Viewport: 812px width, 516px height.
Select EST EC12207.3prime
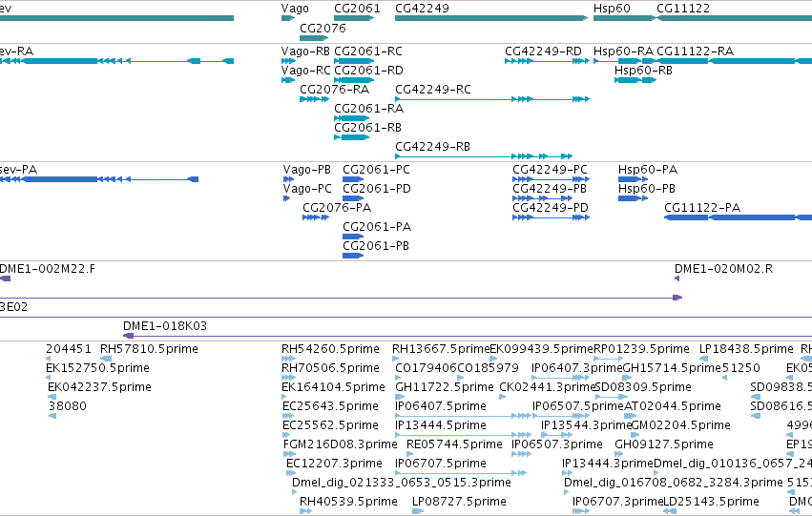[x=334, y=464]
